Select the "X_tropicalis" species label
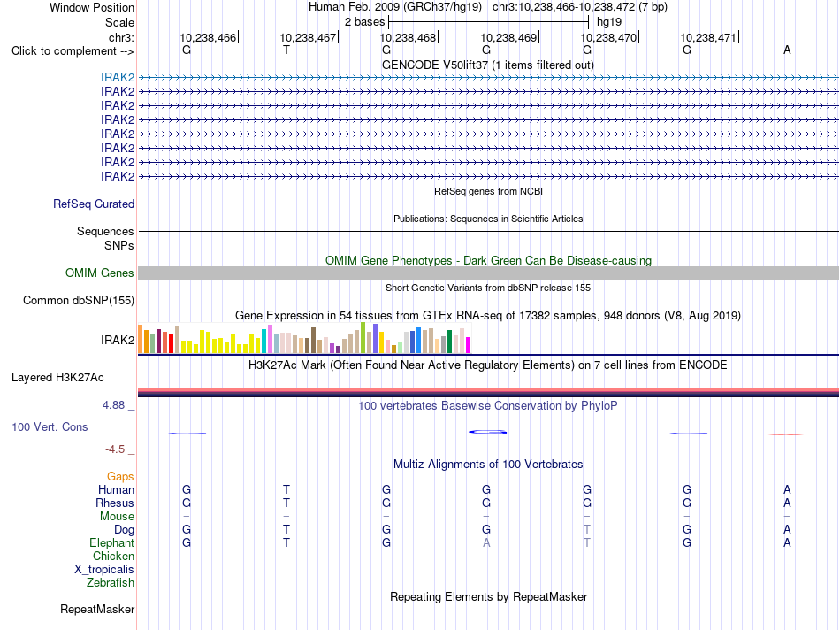This screenshot has height=630, width=840. pos(104,570)
